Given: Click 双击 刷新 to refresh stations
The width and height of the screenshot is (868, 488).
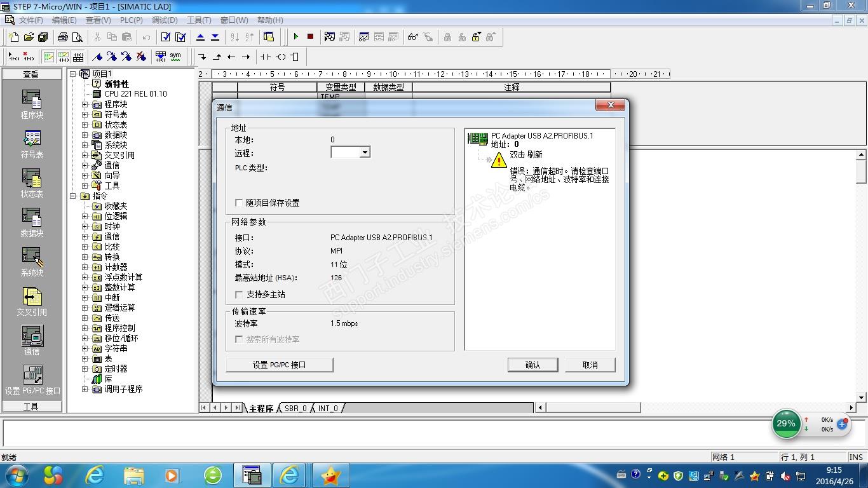Looking at the screenshot, I should coord(526,154).
